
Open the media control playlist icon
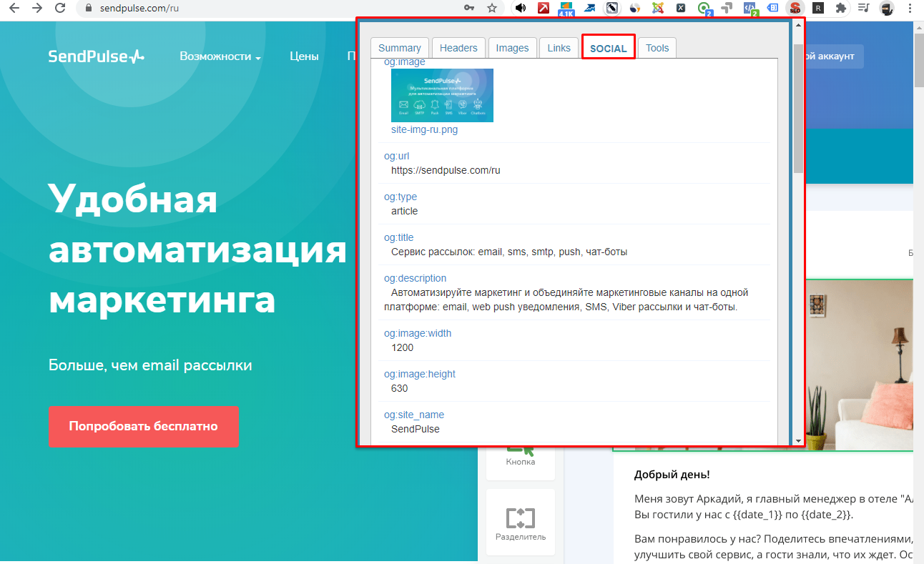point(864,9)
